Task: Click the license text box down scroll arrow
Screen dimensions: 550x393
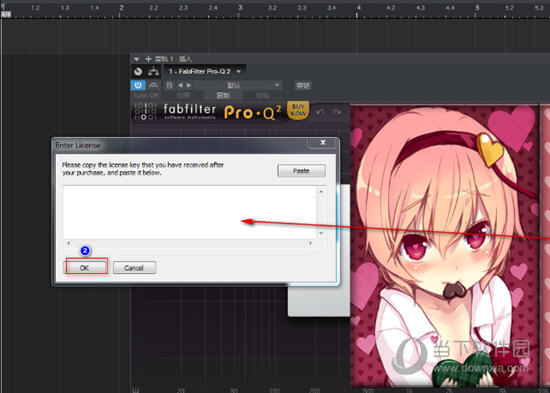Action: (321, 233)
